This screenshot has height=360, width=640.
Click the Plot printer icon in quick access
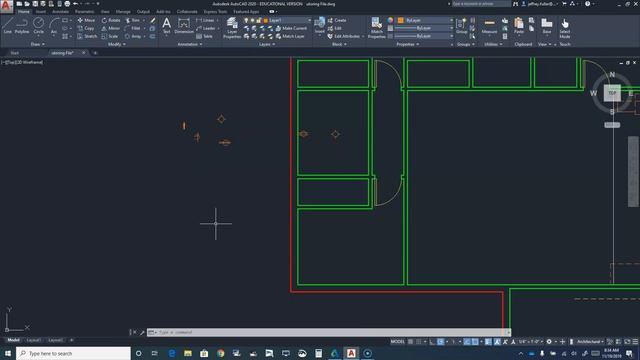point(67,4)
